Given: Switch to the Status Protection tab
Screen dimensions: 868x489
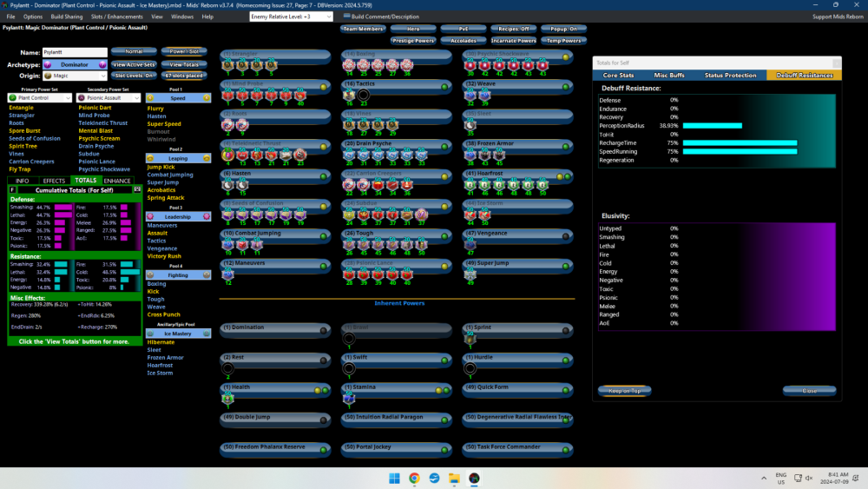Looking at the screenshot, I should [x=730, y=76].
